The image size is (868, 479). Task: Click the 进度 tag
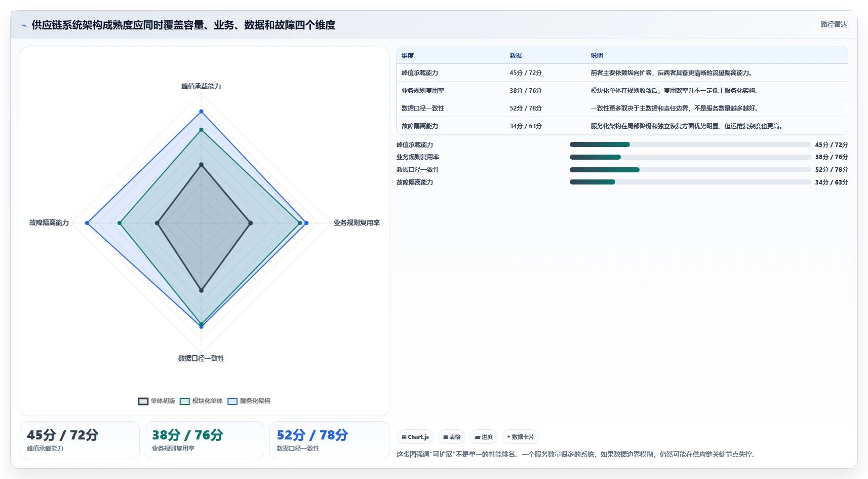[484, 437]
